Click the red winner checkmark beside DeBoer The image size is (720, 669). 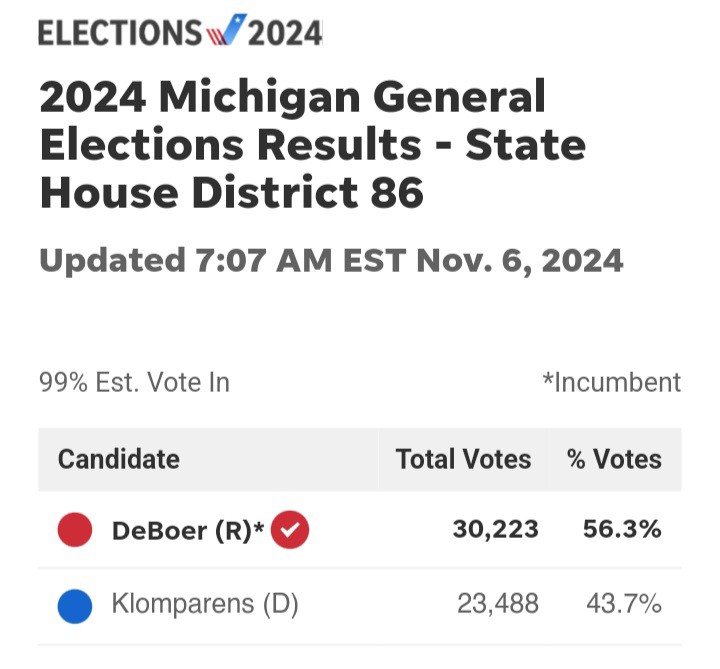coord(290,529)
